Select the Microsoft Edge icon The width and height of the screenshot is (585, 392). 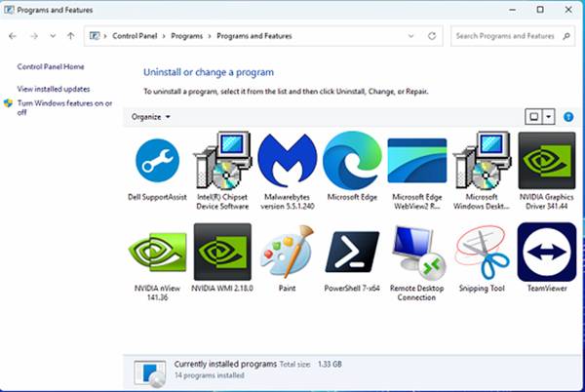point(351,161)
